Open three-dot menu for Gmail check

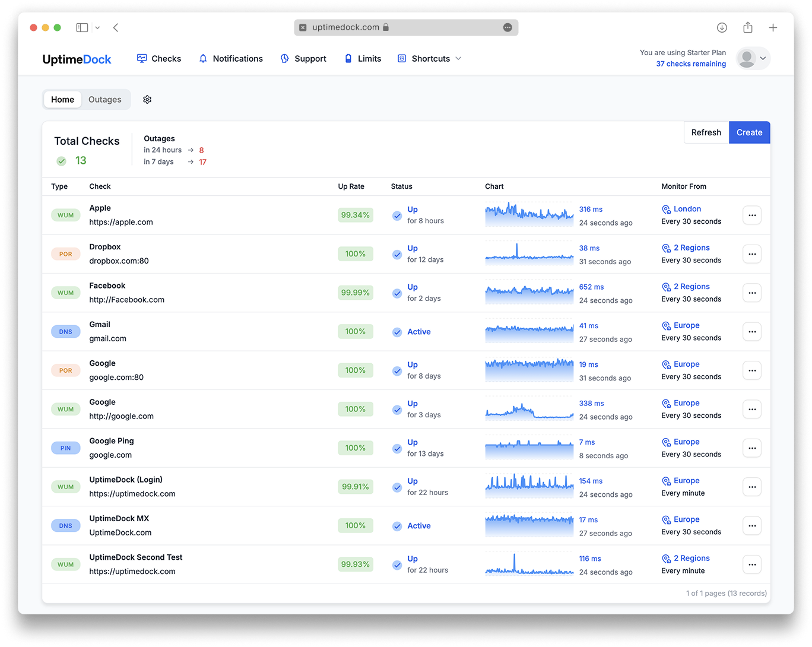752,332
